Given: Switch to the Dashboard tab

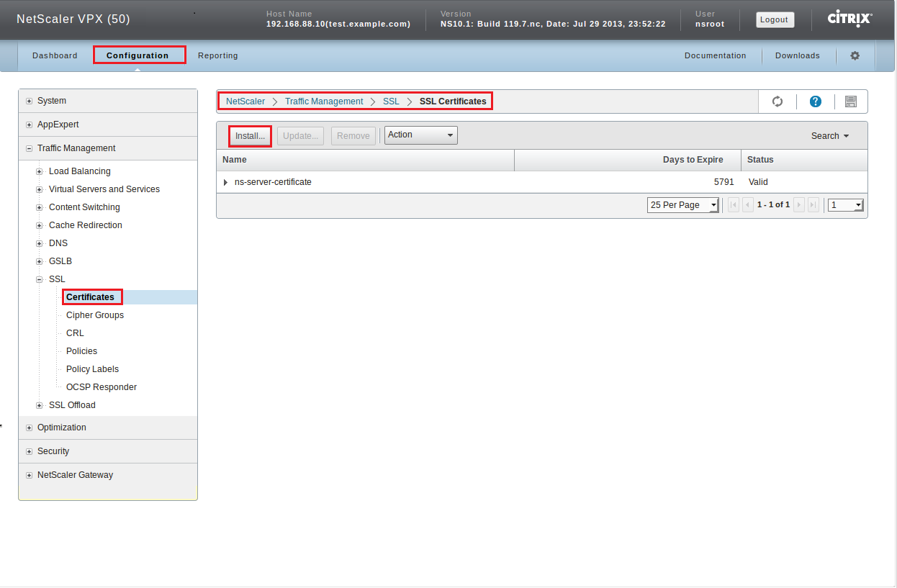Looking at the screenshot, I should [x=55, y=55].
